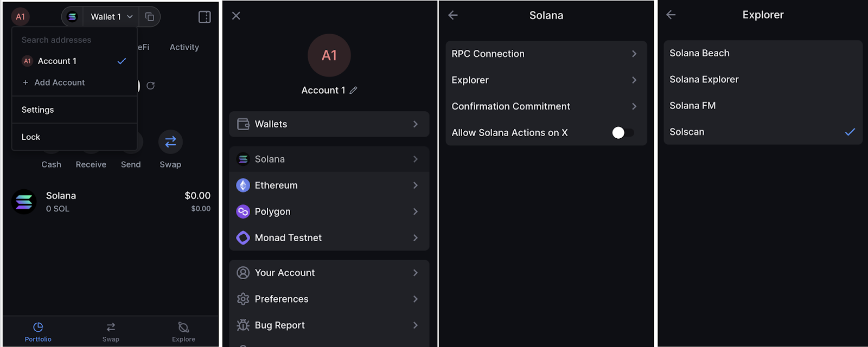The height and width of the screenshot is (347, 868).
Task: Expand the Confirmation Commitment chevron
Action: (634, 106)
